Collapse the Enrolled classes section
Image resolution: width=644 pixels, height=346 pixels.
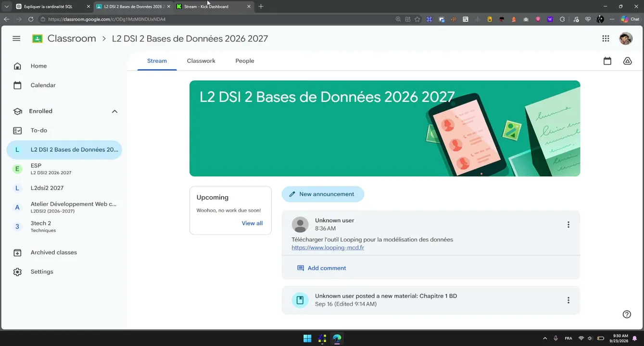(114, 111)
